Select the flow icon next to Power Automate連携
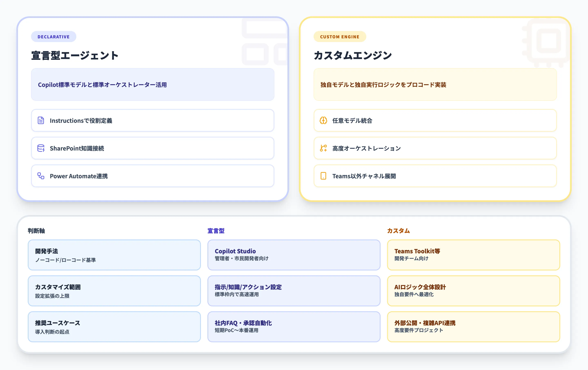588x370 pixels. click(41, 176)
